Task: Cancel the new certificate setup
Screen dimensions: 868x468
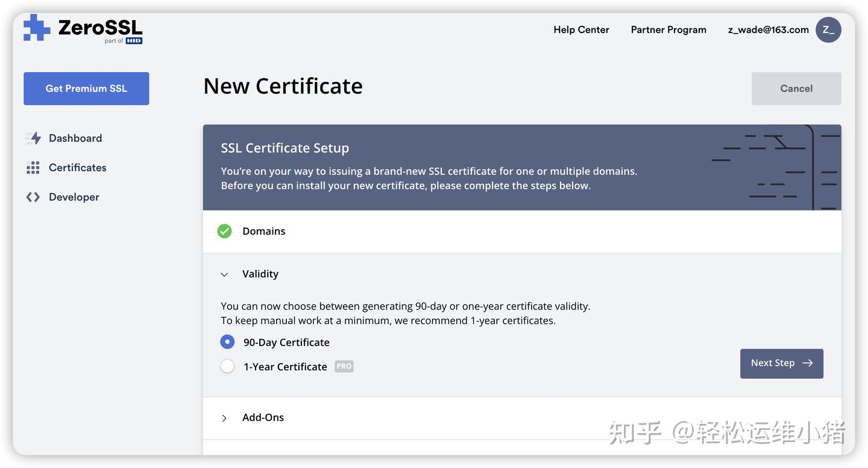Action: (x=796, y=89)
